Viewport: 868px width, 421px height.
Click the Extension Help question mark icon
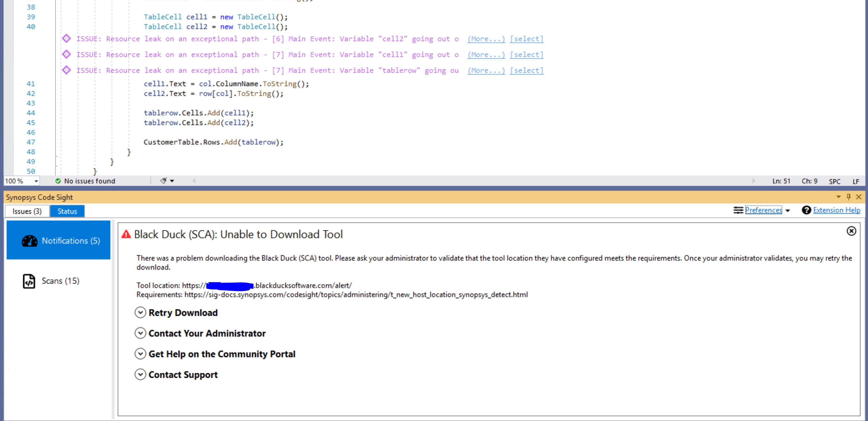point(806,210)
